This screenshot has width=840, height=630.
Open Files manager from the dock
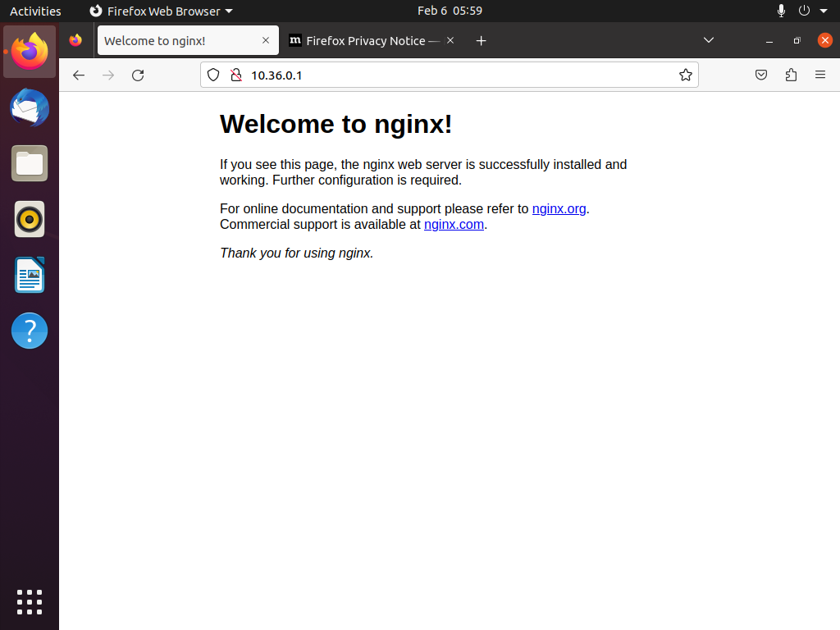[x=30, y=163]
